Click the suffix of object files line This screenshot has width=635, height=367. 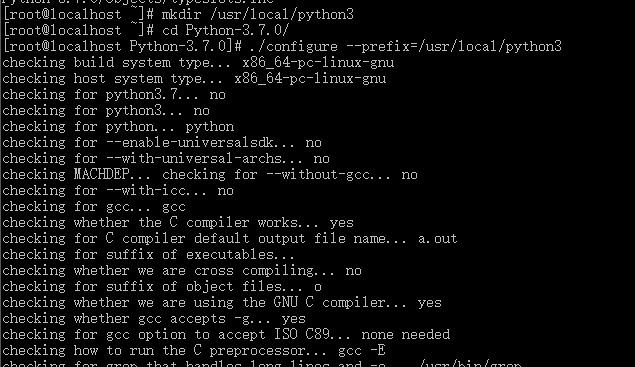point(162,287)
